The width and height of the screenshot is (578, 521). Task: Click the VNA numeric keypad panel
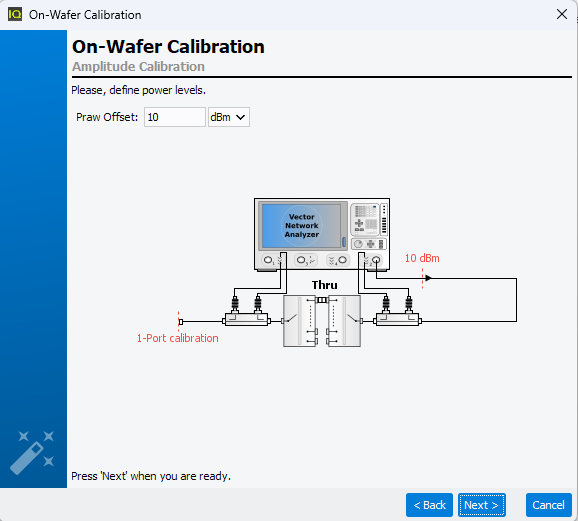click(x=365, y=220)
